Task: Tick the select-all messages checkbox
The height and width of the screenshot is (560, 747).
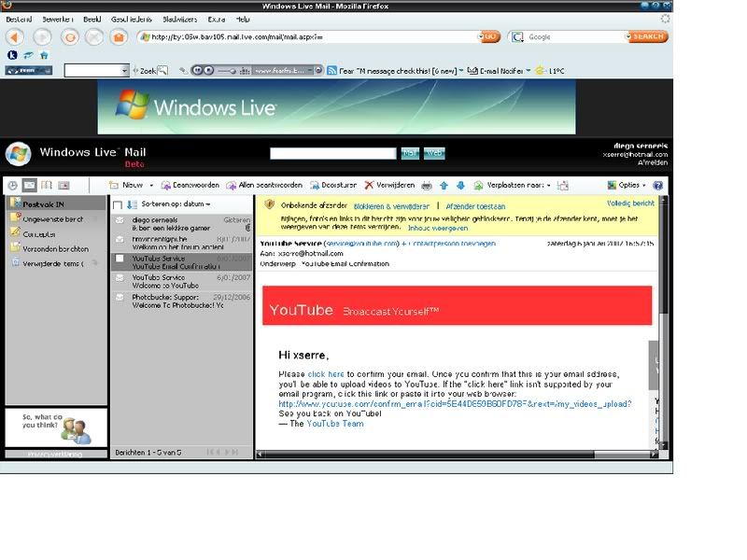Action: point(118,205)
